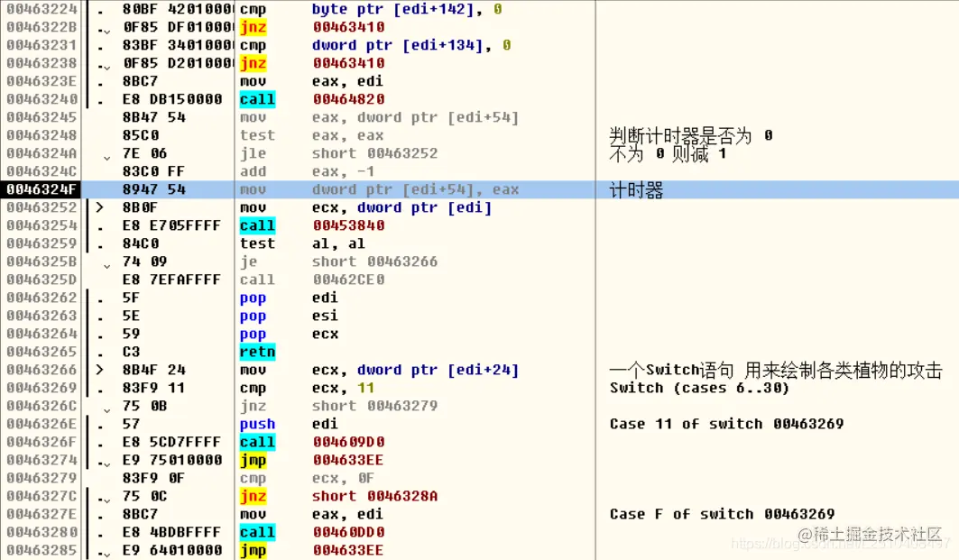959x560 pixels.
Task: Click address 00463238
Action: [x=41, y=63]
